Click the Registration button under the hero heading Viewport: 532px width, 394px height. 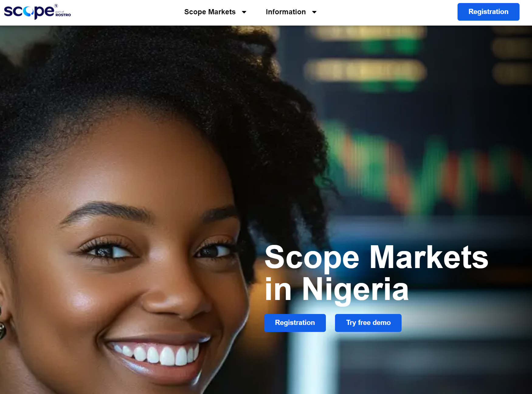pyautogui.click(x=295, y=323)
